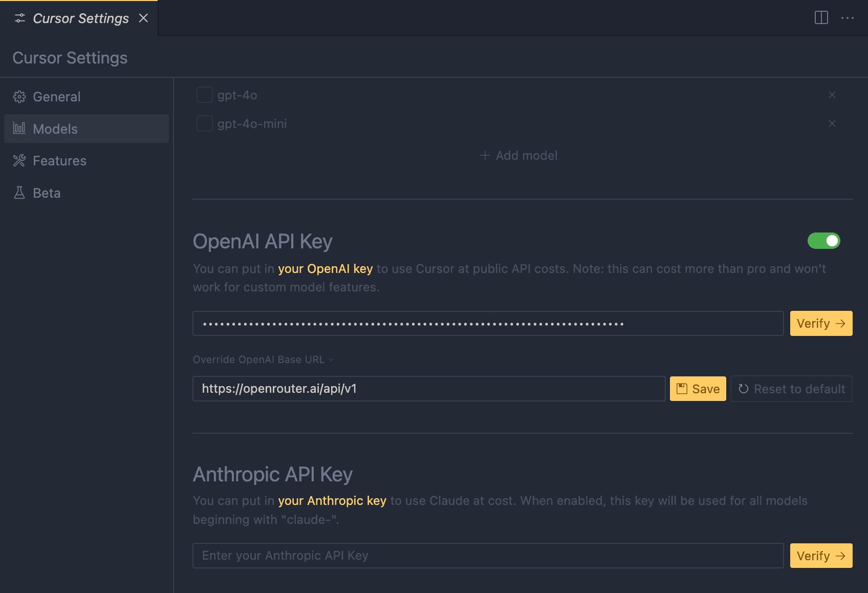This screenshot has width=868, height=593.
Task: Check the gpt-4o-mini checkbox
Action: 204,123
